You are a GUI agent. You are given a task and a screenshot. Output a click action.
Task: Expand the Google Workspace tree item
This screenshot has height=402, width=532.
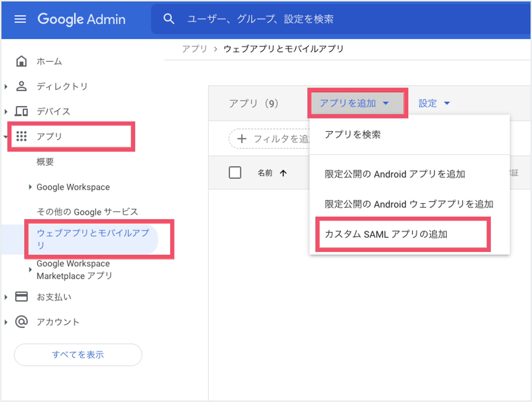tap(30, 187)
